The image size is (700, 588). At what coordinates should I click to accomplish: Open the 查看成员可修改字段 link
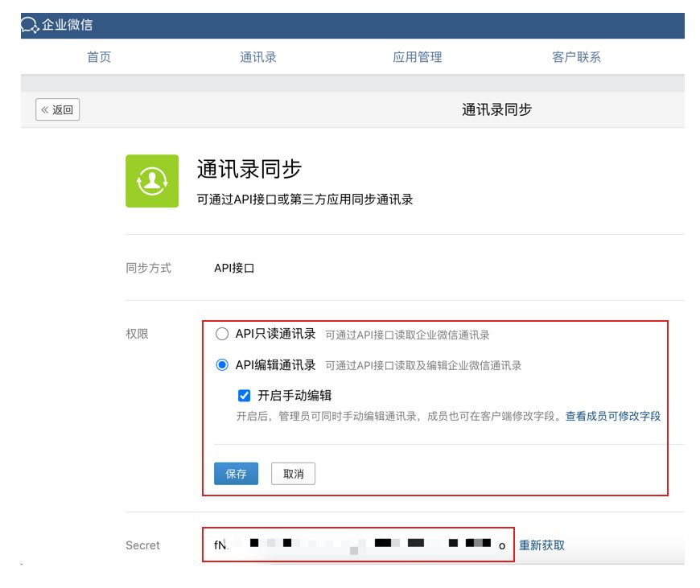[x=612, y=416]
